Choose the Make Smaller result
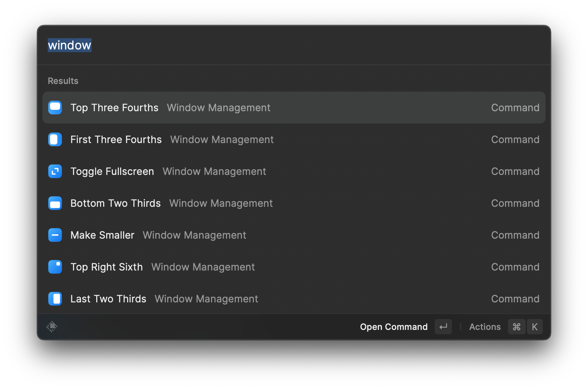This screenshot has width=588, height=389. tap(102, 235)
